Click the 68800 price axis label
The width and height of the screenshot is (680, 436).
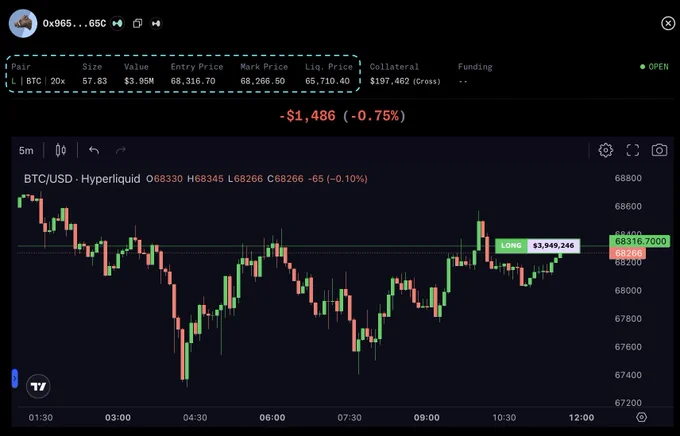(x=628, y=178)
